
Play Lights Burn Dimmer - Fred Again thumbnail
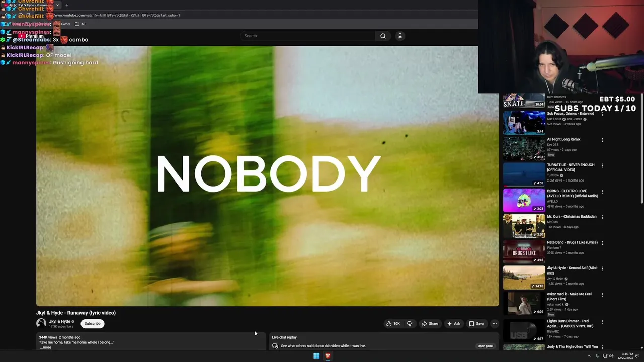click(524, 331)
